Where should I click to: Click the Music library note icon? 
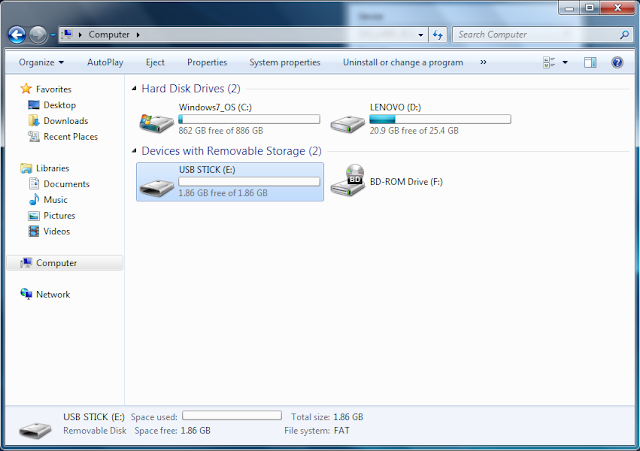click(x=34, y=200)
